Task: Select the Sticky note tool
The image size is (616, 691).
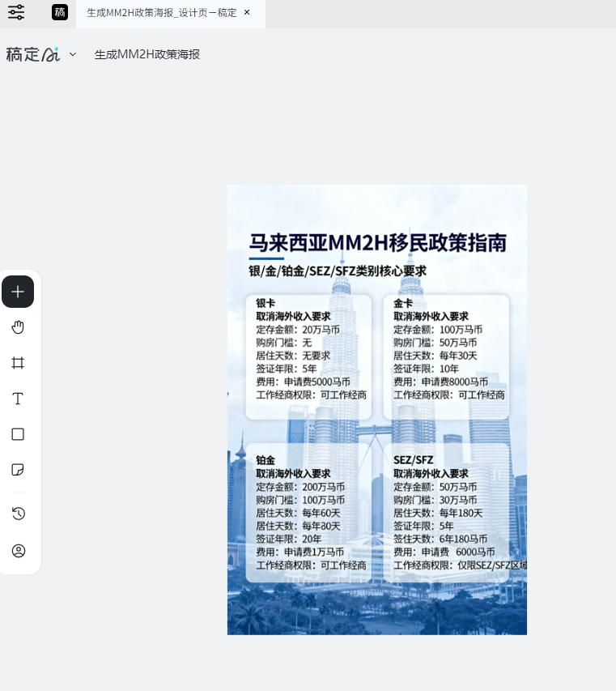Action: click(18, 470)
